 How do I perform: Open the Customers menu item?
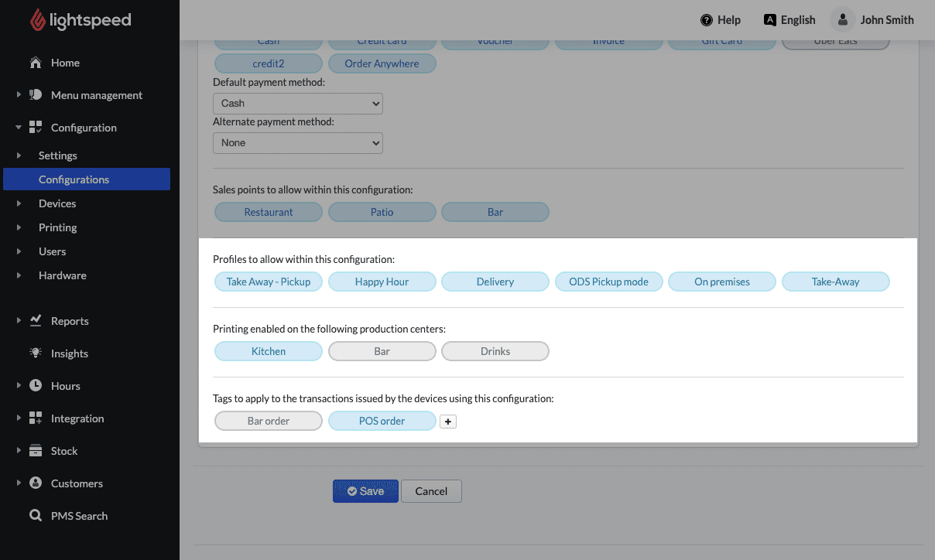pos(77,483)
